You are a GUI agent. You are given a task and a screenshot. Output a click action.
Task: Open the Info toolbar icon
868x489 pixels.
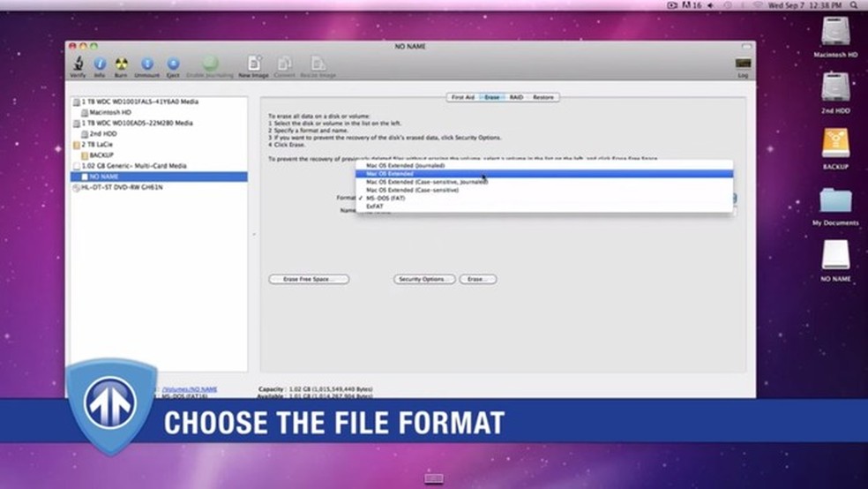tap(100, 64)
